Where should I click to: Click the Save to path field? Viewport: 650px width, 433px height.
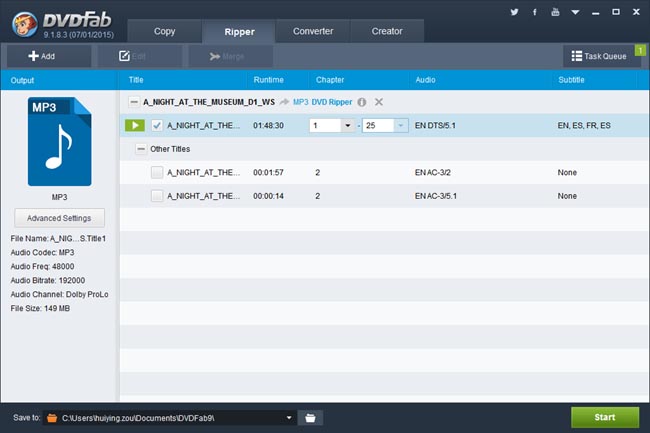click(x=170, y=418)
